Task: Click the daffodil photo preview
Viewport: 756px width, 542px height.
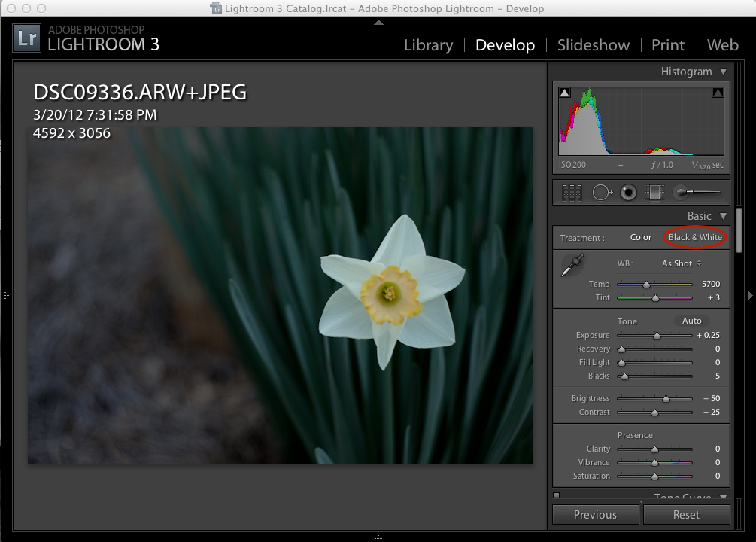Action: (280, 295)
